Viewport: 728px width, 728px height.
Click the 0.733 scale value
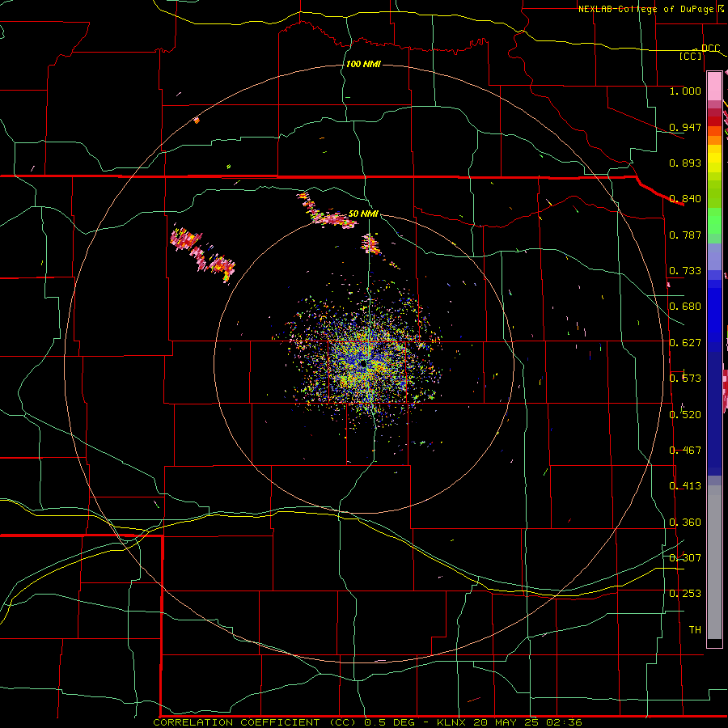click(685, 271)
